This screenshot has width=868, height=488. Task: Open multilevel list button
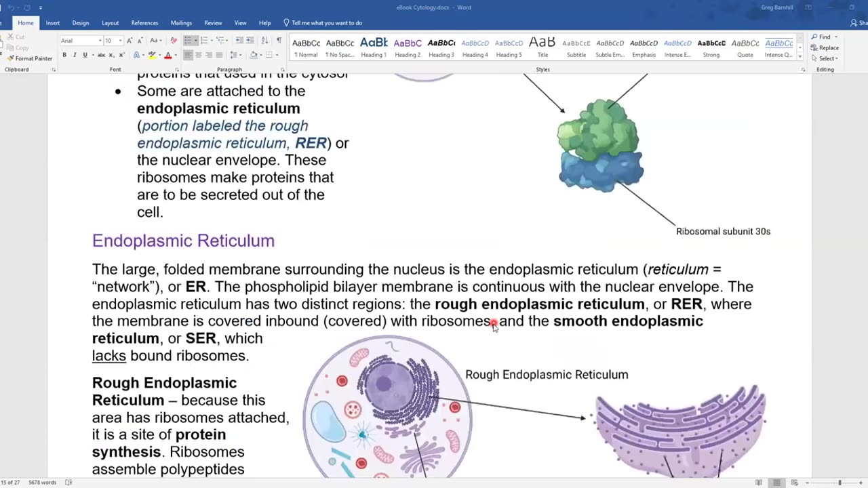[220, 41]
